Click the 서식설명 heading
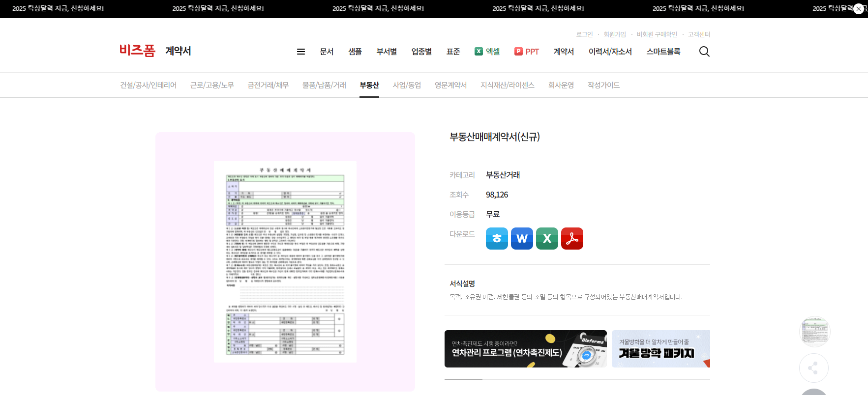This screenshot has height=395, width=868. point(462,283)
